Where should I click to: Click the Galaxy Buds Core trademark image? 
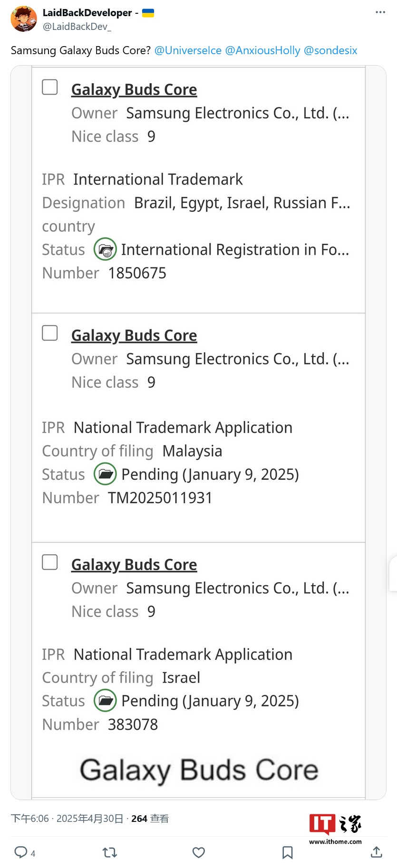tap(199, 769)
